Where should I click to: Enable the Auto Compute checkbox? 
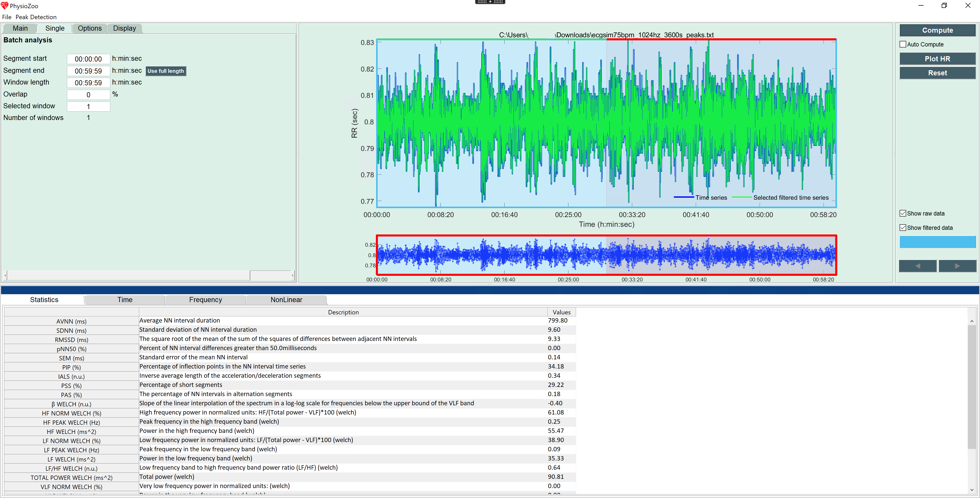click(x=903, y=44)
